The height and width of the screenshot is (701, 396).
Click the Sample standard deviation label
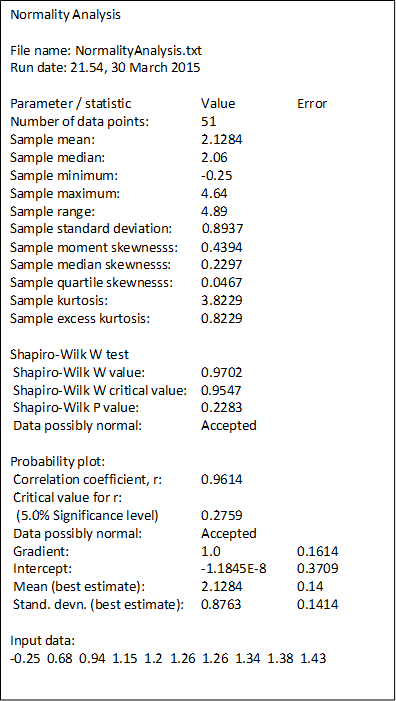pos(91,229)
